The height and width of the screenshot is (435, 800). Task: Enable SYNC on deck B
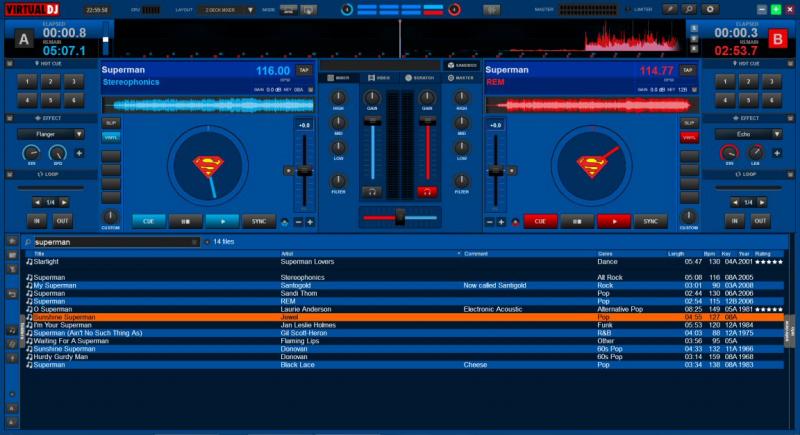(x=651, y=221)
